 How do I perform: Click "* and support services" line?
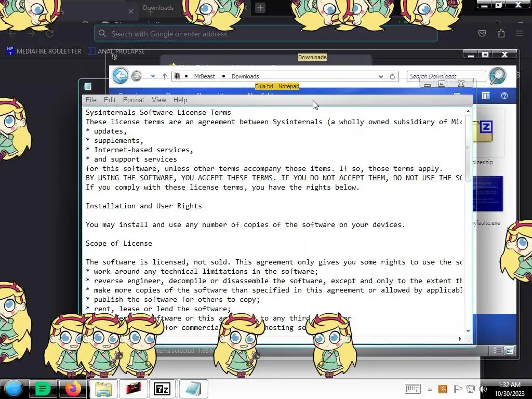point(131,159)
